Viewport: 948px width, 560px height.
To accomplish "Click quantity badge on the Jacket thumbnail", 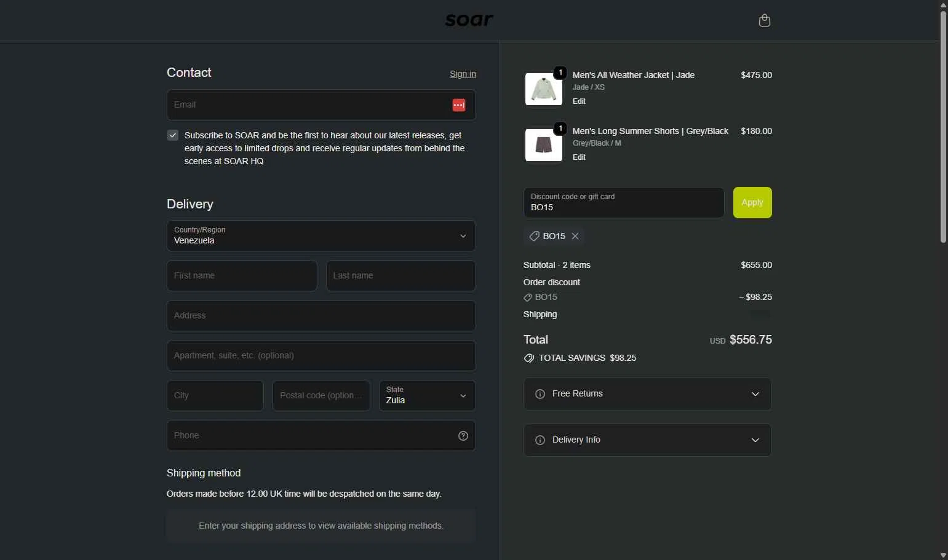I will [x=560, y=73].
